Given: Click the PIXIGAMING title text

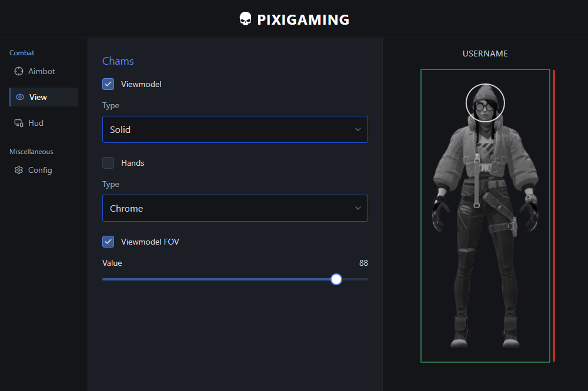Looking at the screenshot, I should pyautogui.click(x=303, y=19).
